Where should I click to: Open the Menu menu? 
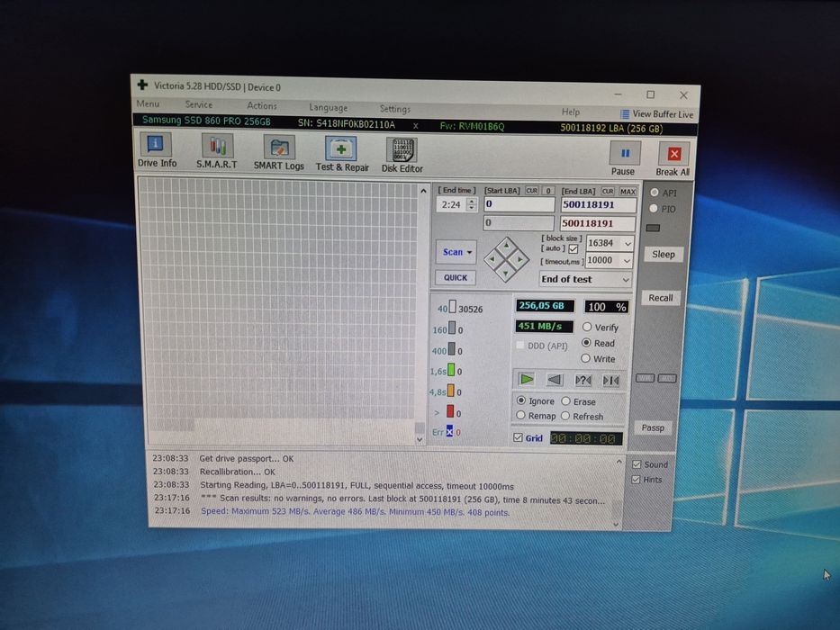click(x=148, y=103)
